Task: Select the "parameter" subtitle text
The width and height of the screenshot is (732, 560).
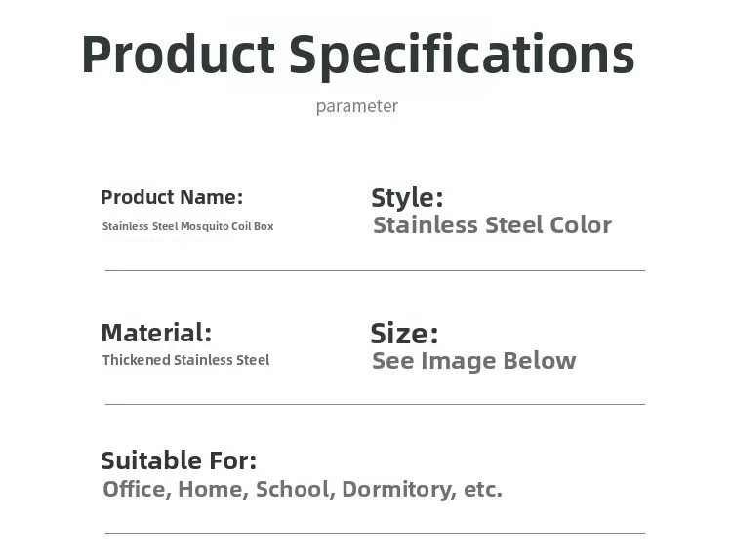Action: pos(356,106)
